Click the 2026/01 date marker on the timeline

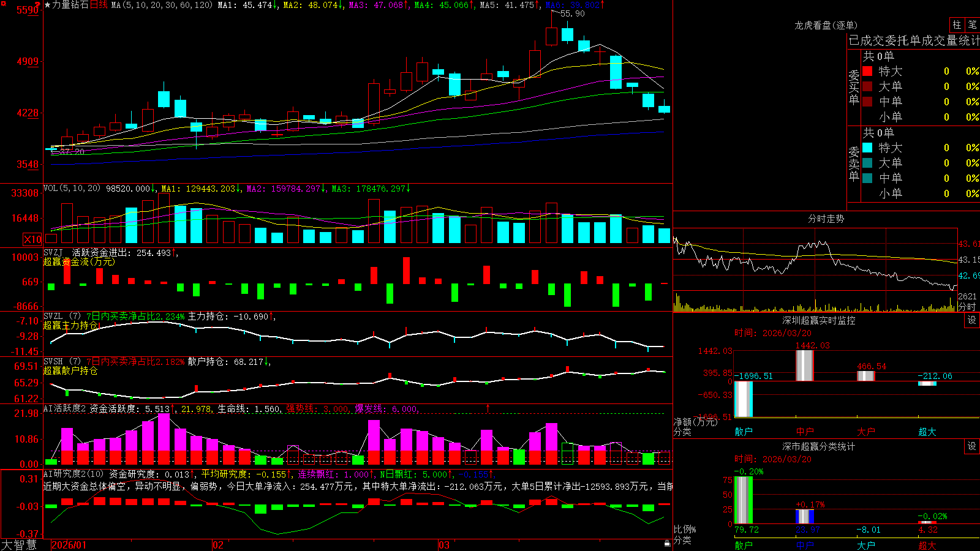(x=69, y=545)
